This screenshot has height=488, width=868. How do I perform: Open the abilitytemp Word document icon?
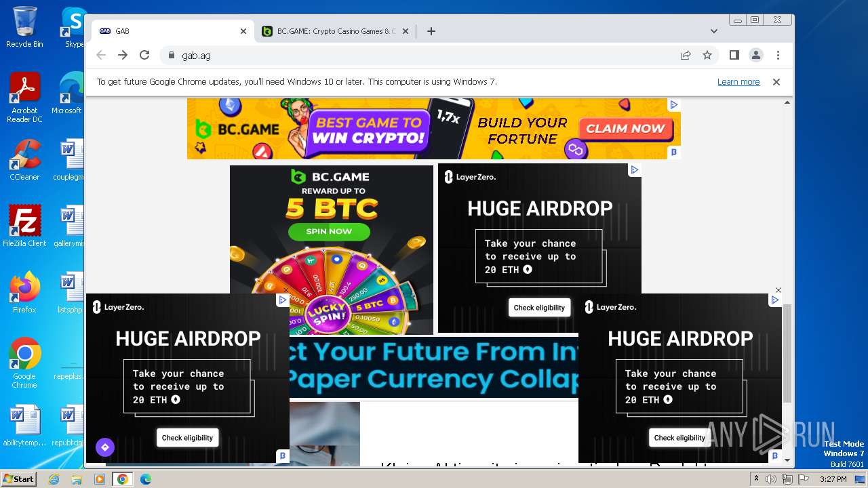[x=24, y=426]
